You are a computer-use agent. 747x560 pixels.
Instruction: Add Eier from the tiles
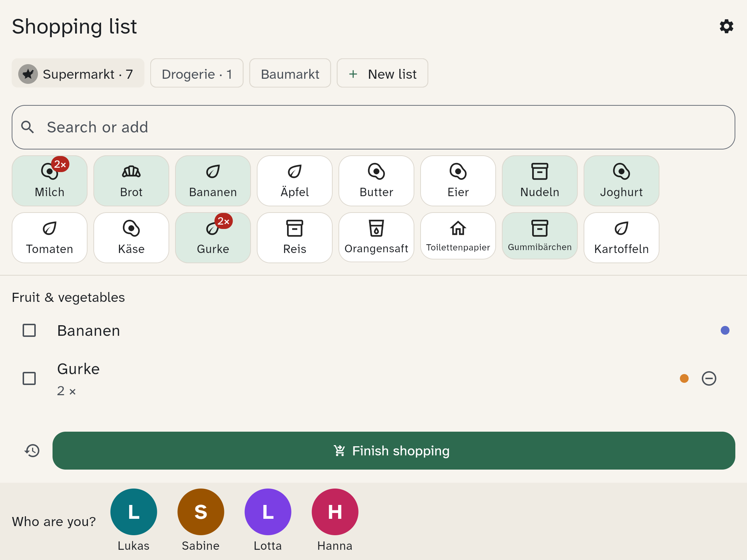[458, 181]
